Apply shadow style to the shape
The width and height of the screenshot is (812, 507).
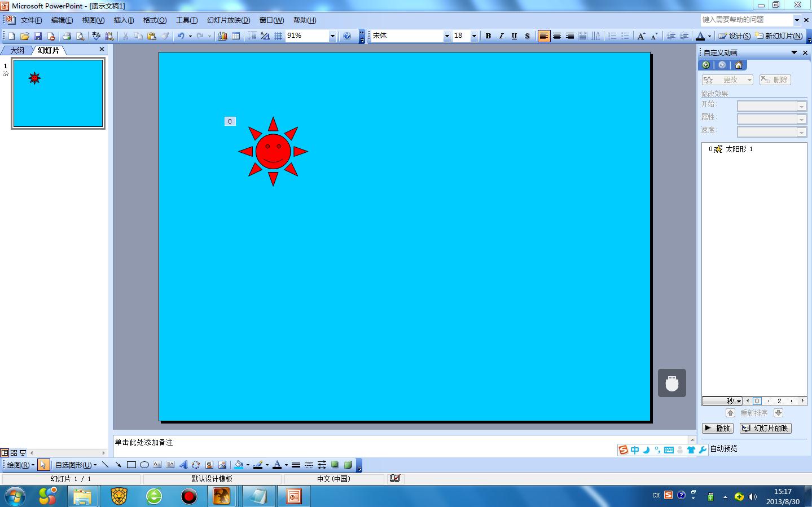(335, 465)
